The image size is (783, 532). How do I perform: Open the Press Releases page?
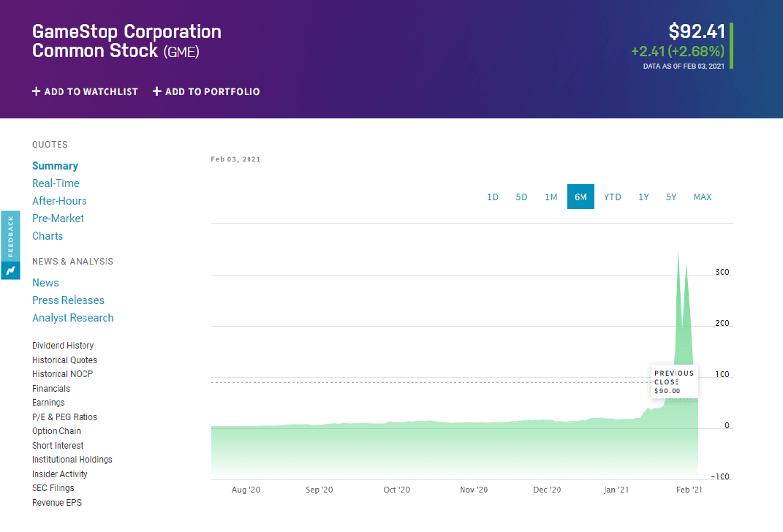(68, 300)
